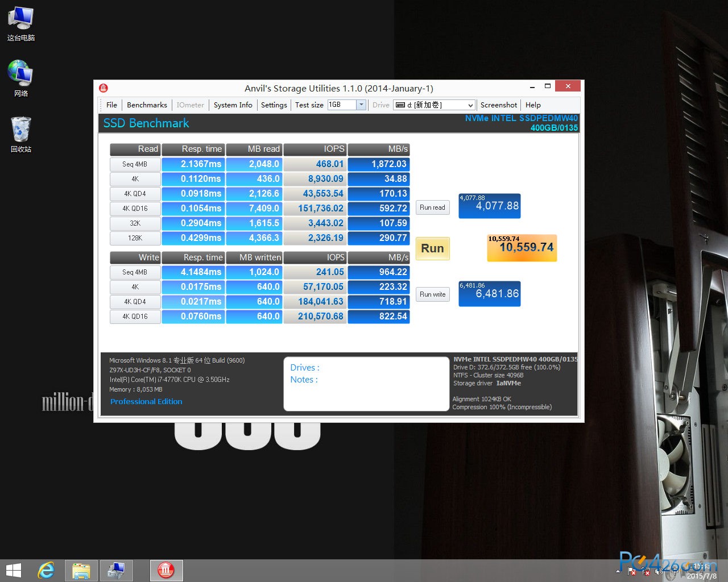728x582 pixels.
Task: Click the NVMe INTEL SSDPEDMW40 header label
Action: [x=521, y=118]
